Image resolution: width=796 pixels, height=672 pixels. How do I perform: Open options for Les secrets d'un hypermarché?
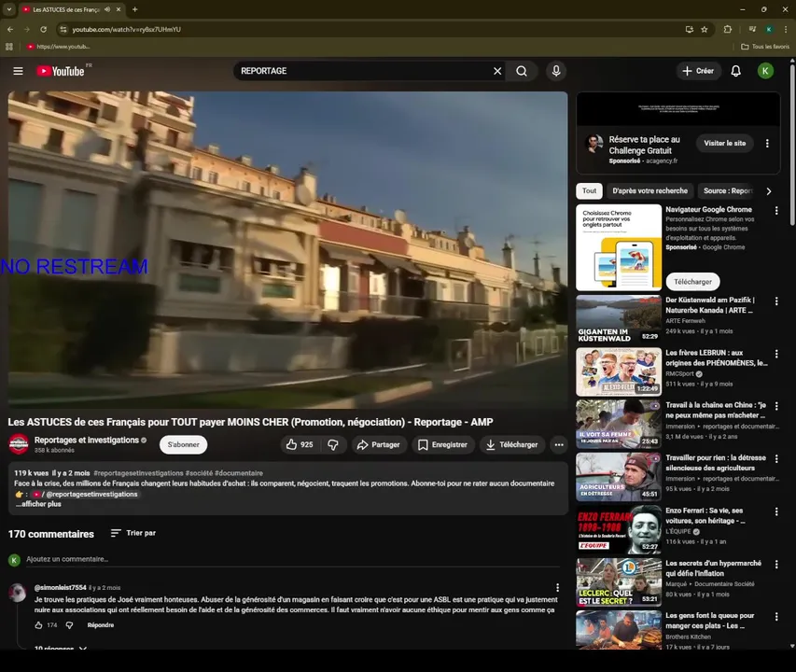point(776,565)
